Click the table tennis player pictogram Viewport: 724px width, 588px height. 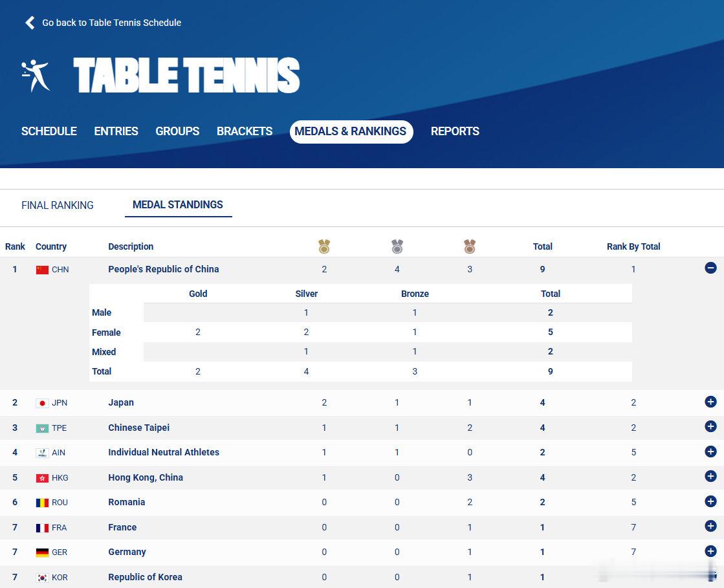[x=36, y=75]
